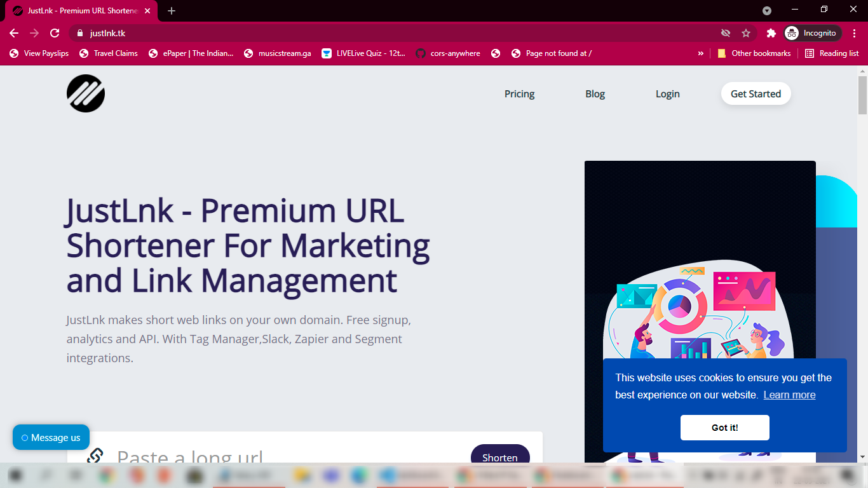Go to the Pricing page
Image resolution: width=868 pixels, height=488 pixels.
click(x=519, y=94)
